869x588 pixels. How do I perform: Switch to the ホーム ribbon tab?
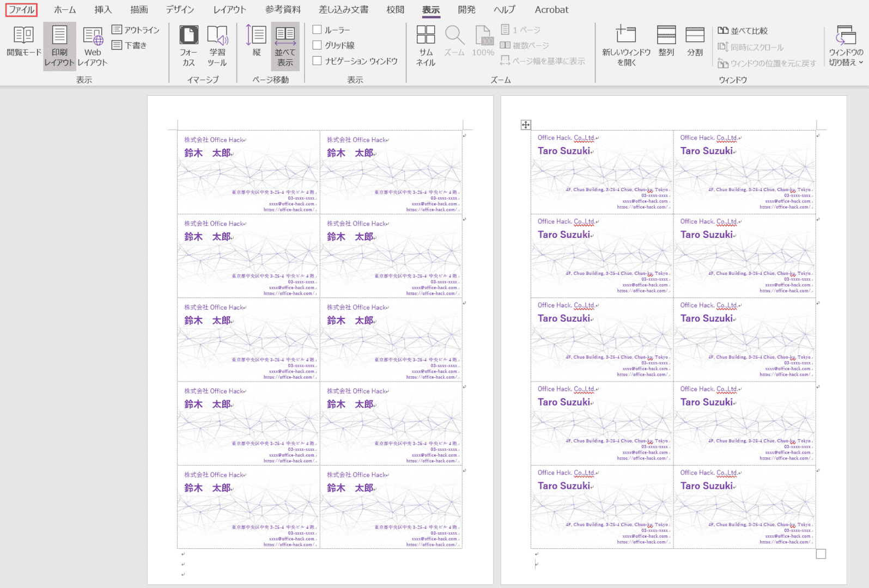click(65, 10)
